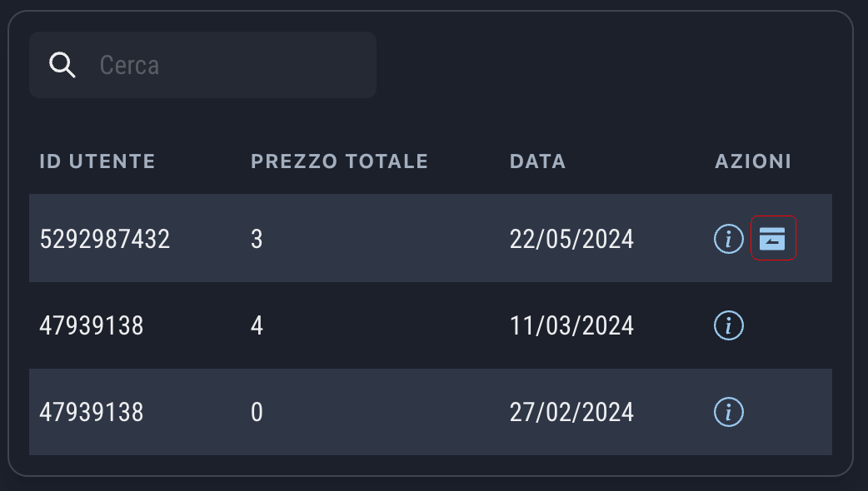Viewport: 868px width, 491px height.
Task: Sort by the ID UTENTE column header
Action: (x=97, y=161)
